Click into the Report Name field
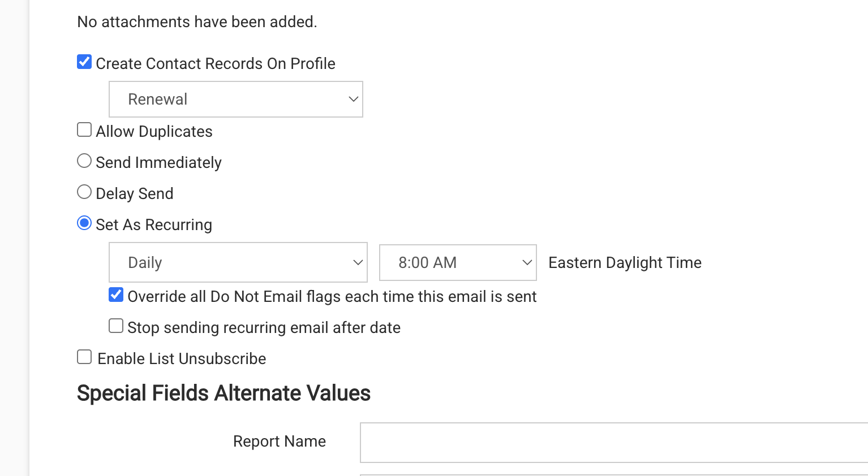The height and width of the screenshot is (476, 868). [x=614, y=443]
